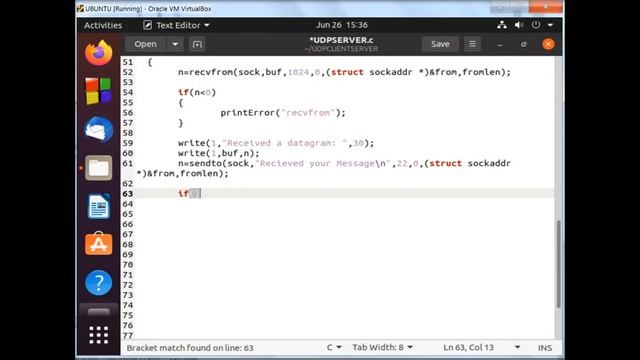Screen dimensions: 640x360
Task: Launch Firefox from the Ubuntu dock
Action: click(98, 53)
